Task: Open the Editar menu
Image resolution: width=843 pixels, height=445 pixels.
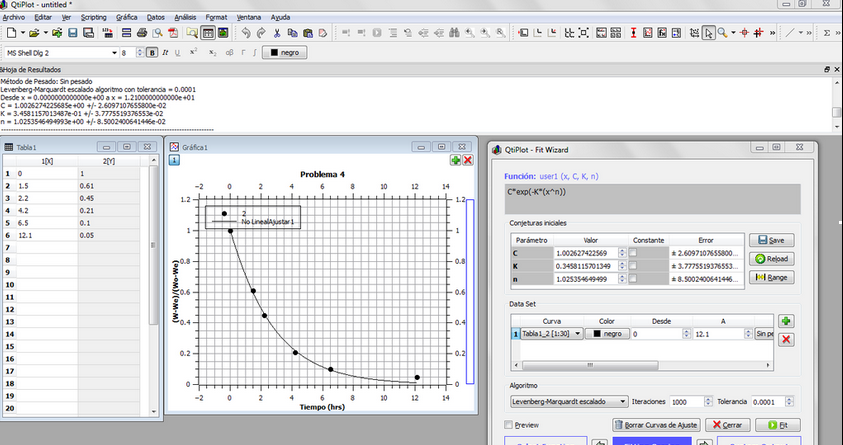Action: 43,17
